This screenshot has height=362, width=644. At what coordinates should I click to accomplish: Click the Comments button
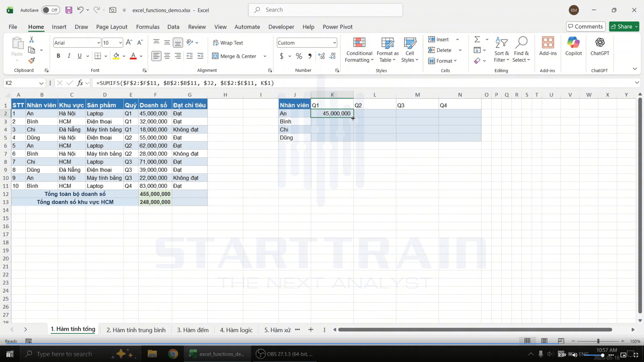585,27
